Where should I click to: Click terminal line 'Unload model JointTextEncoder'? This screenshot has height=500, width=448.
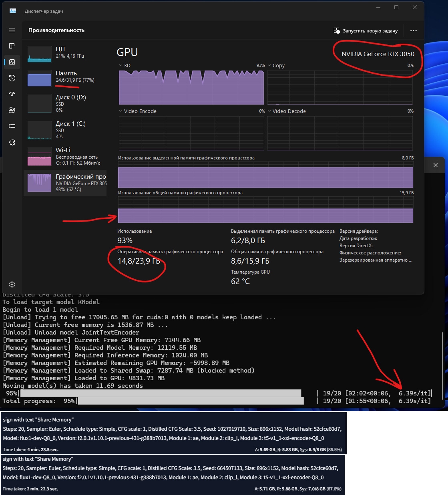tap(71, 333)
